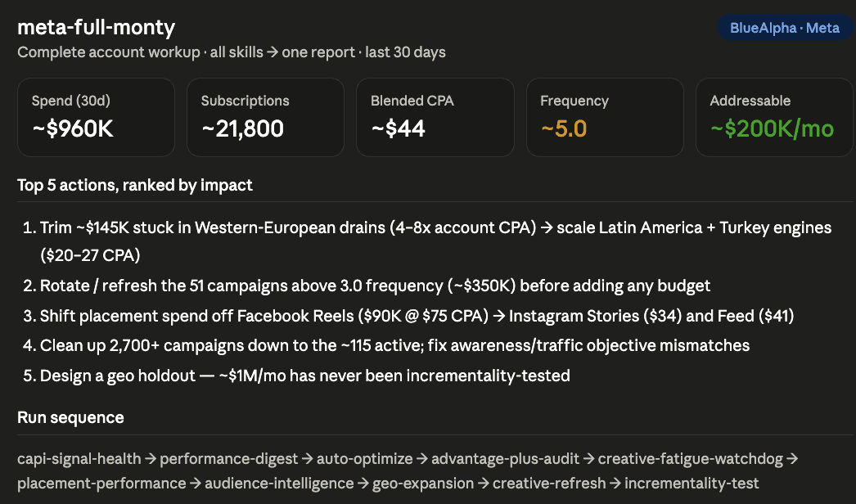The width and height of the screenshot is (856, 504).
Task: Select advantage-plus-audit step
Action: pyautogui.click(x=505, y=459)
